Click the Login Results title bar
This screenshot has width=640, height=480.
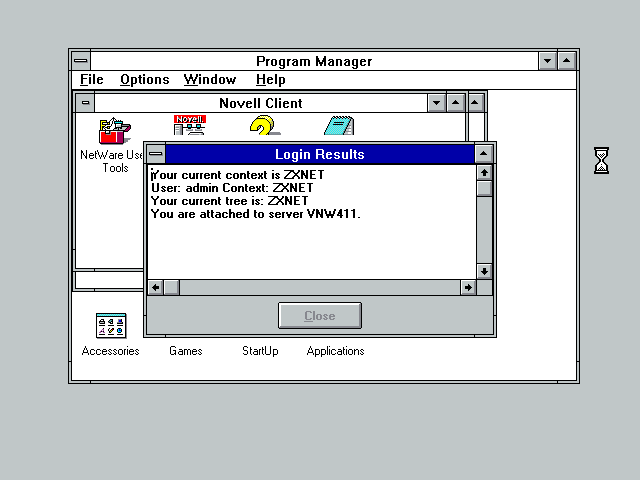pyautogui.click(x=320, y=154)
